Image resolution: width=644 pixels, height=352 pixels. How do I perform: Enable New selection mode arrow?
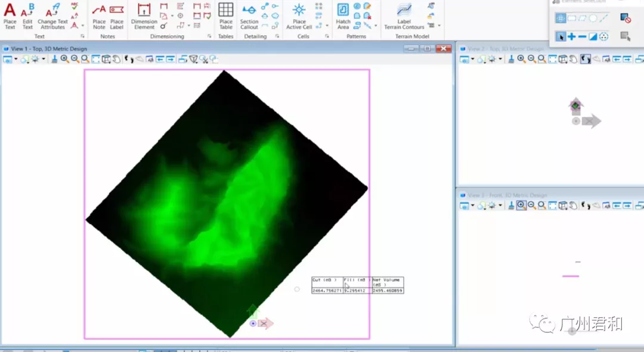pyautogui.click(x=560, y=36)
